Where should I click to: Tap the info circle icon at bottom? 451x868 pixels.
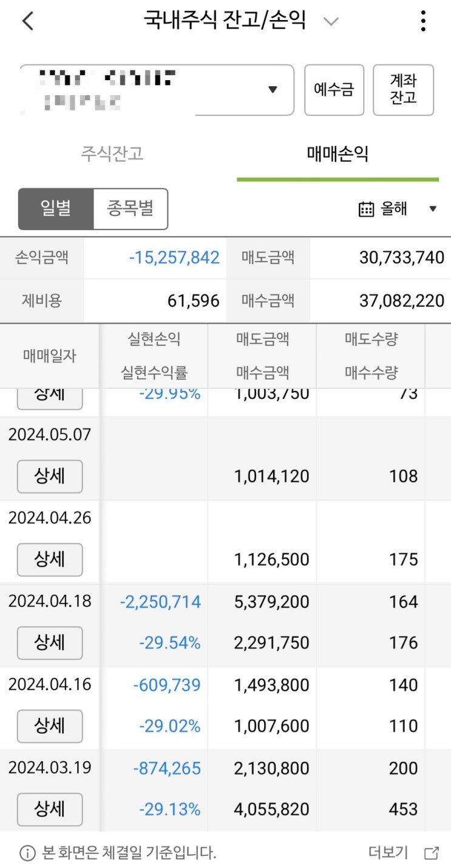point(27,853)
